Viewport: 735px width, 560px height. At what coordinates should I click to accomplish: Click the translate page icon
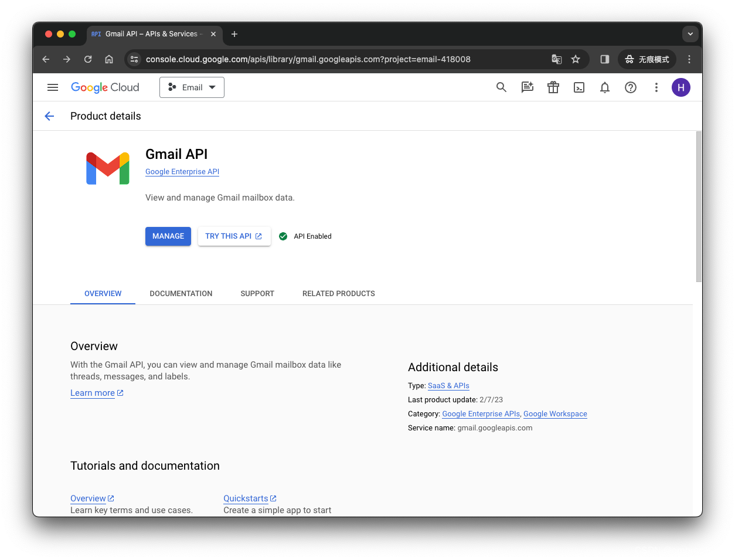click(557, 59)
